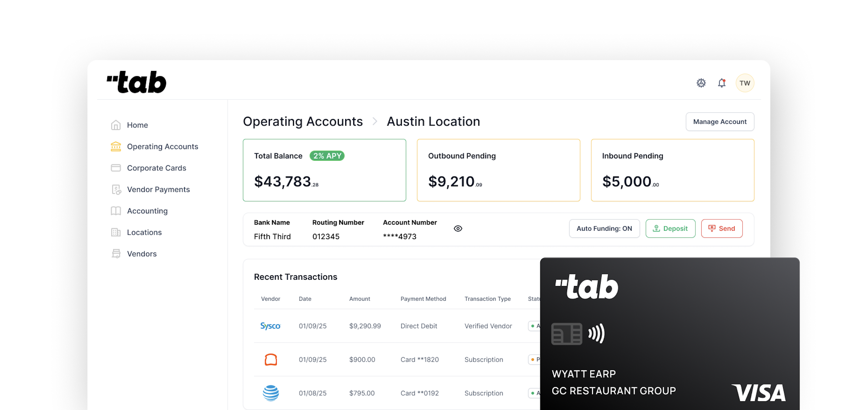Select the Outbound Pending card
868x410 pixels.
(x=498, y=170)
